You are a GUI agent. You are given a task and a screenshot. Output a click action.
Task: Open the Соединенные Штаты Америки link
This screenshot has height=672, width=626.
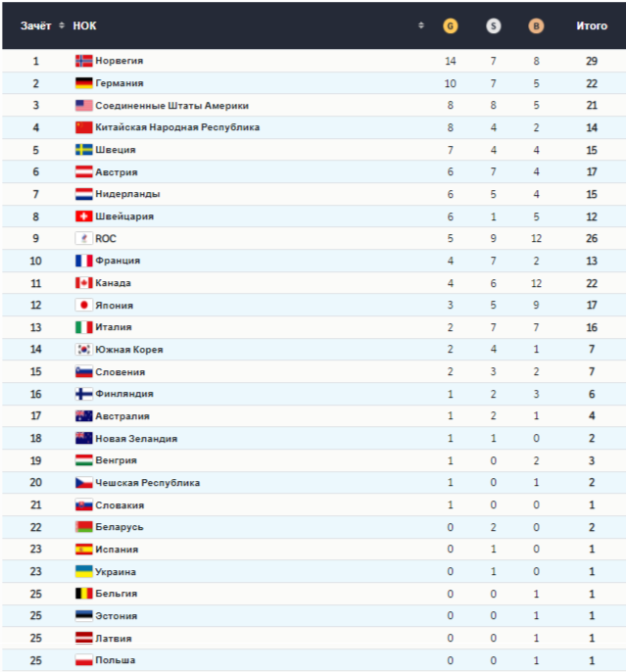pos(171,106)
